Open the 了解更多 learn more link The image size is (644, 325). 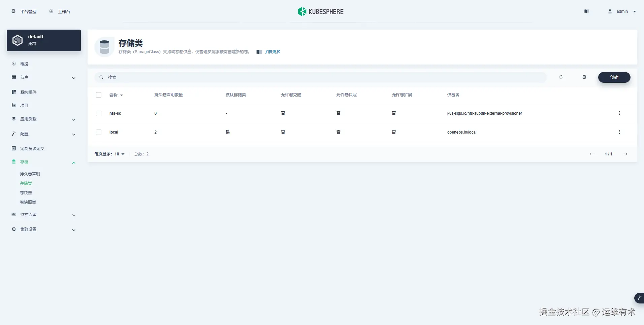tap(272, 52)
